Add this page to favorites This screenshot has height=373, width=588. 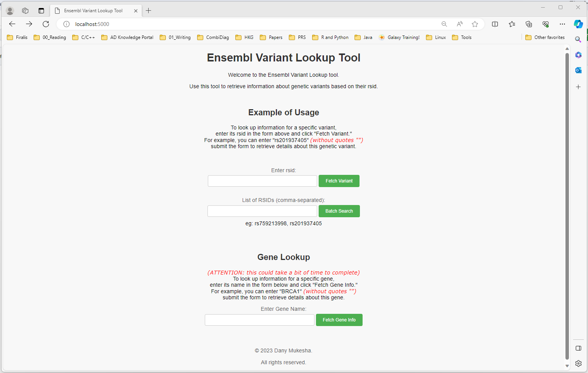(475, 24)
